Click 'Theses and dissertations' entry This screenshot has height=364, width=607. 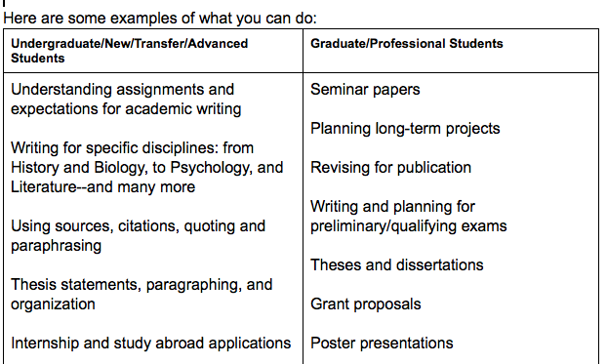(397, 265)
